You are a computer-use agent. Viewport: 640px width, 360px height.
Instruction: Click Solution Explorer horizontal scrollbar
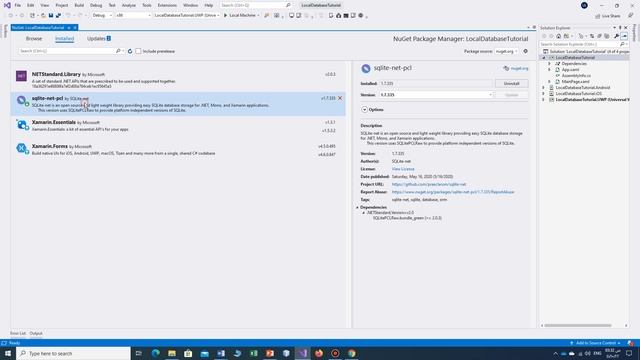[x=578, y=326]
